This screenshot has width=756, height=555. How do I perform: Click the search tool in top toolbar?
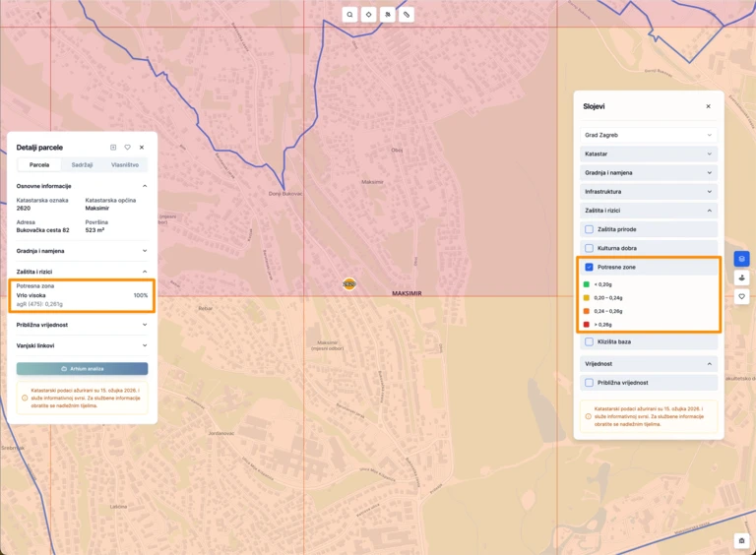click(x=349, y=15)
